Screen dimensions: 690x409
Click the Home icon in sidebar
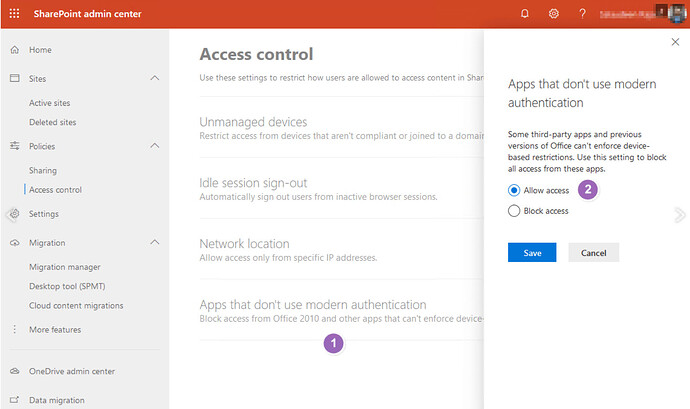coord(15,50)
